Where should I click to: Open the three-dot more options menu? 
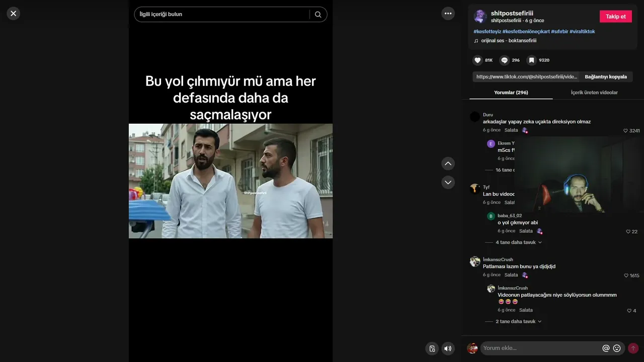click(x=448, y=14)
